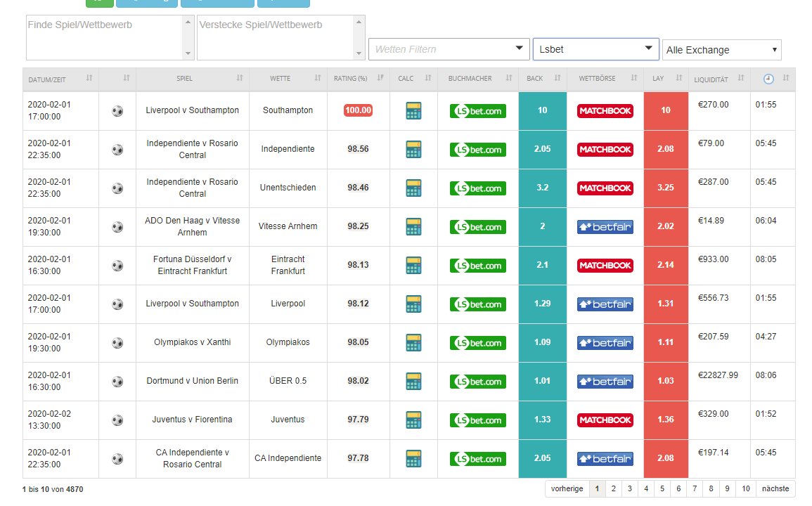Click the vorherige pagination button
Viewport: 812px width, 506px height.
coord(567,489)
